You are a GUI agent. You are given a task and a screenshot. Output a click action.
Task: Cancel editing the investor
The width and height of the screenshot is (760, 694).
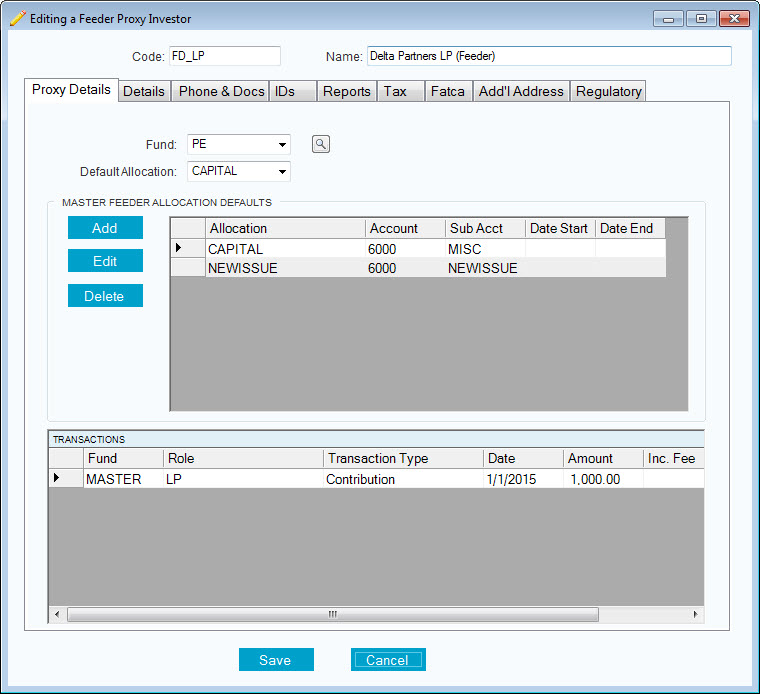tap(388, 660)
